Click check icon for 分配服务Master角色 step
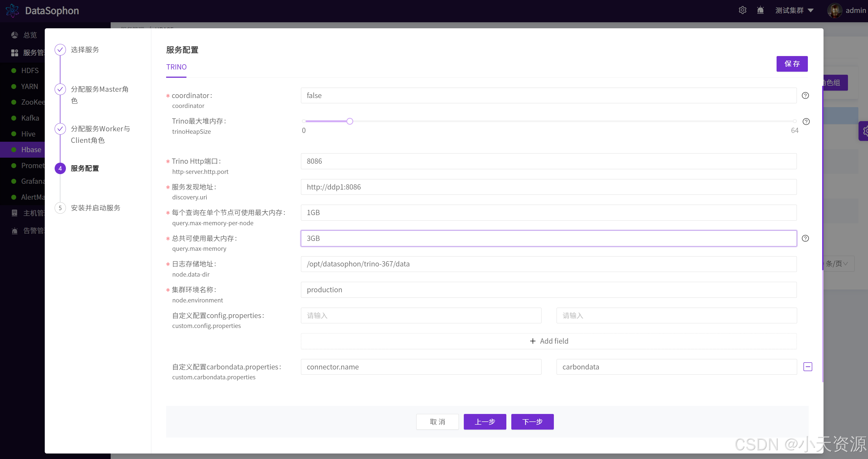868x459 pixels. click(60, 89)
